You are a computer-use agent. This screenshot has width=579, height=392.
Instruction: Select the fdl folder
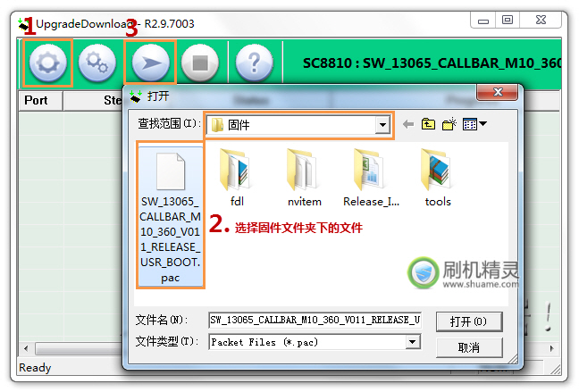[236, 178]
